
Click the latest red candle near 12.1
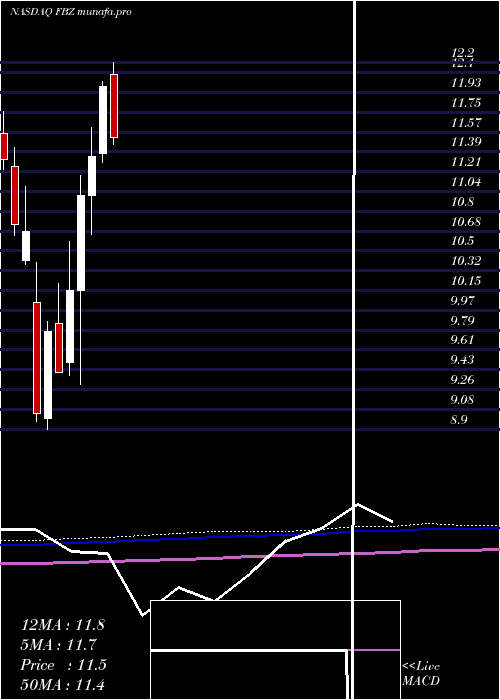(x=114, y=105)
